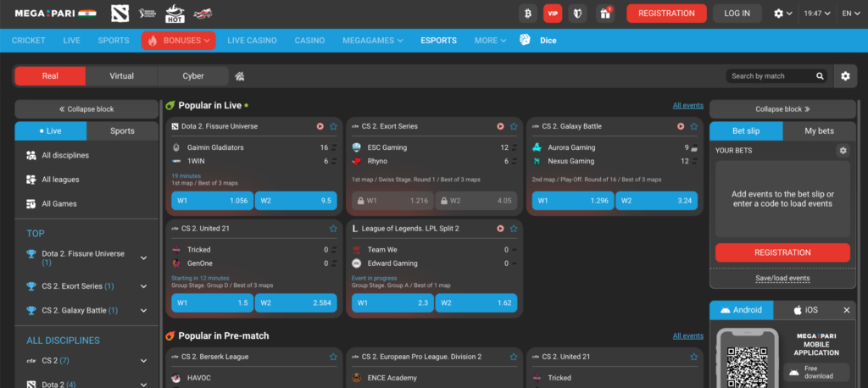The height and width of the screenshot is (388, 868).
Task: Click the Dice icon in navigation bar
Action: coord(525,40)
